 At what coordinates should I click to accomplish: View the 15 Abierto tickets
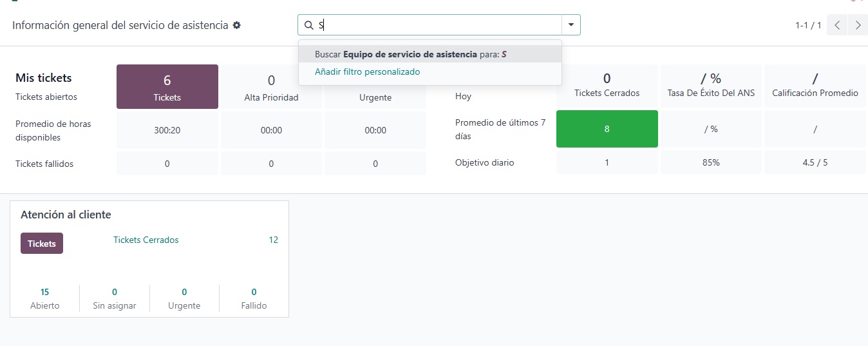coord(44,298)
